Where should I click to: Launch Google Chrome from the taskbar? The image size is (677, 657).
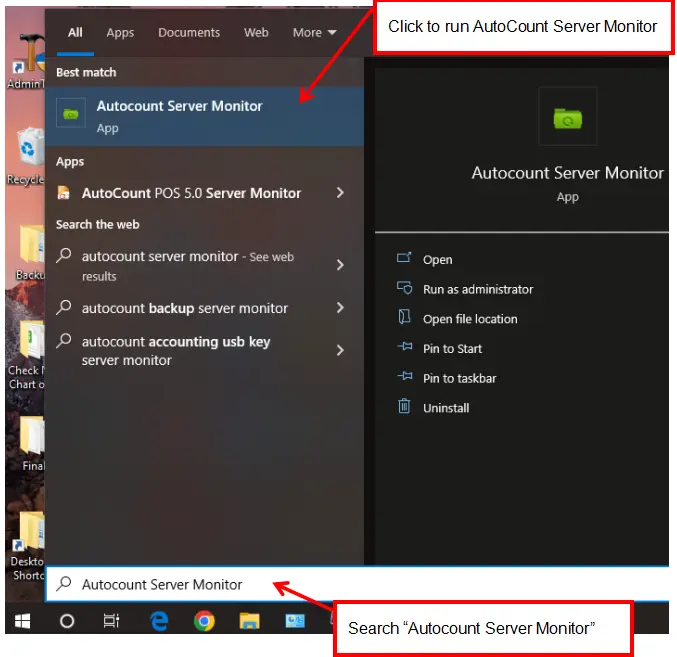204,621
